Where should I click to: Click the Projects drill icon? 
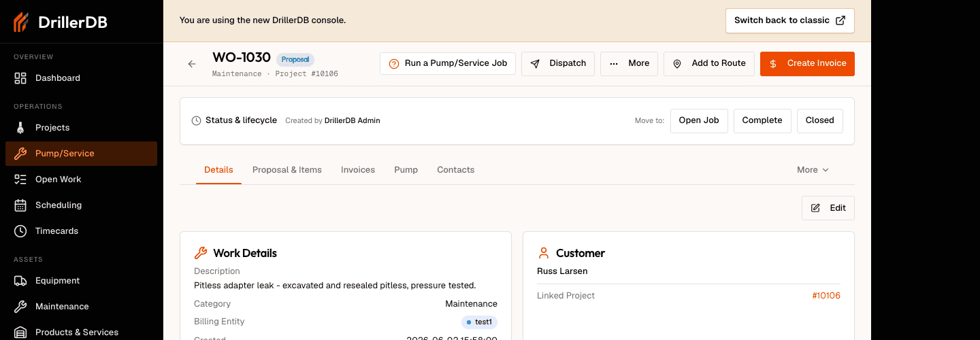click(x=20, y=128)
